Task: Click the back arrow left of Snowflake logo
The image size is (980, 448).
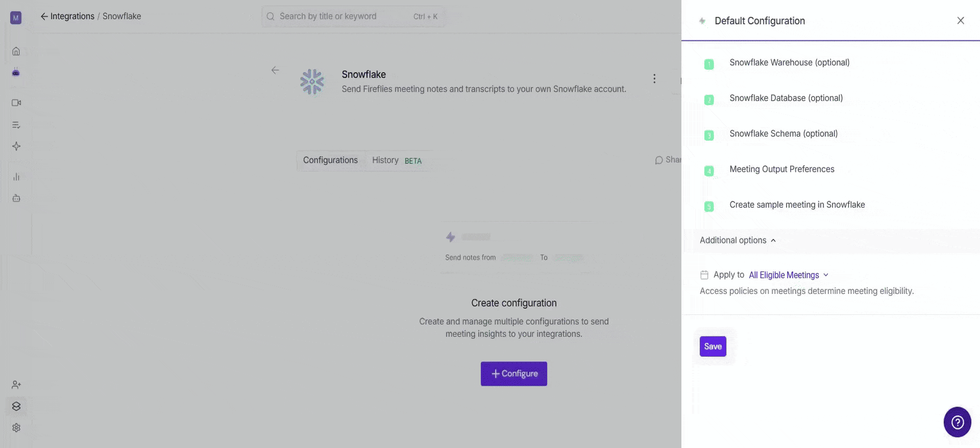Action: tap(275, 70)
